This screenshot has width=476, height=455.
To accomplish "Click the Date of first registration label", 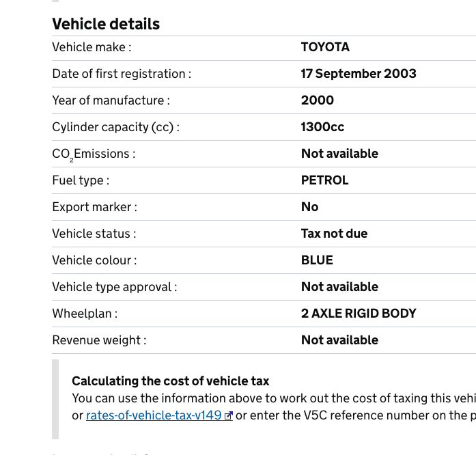I will (x=122, y=74).
